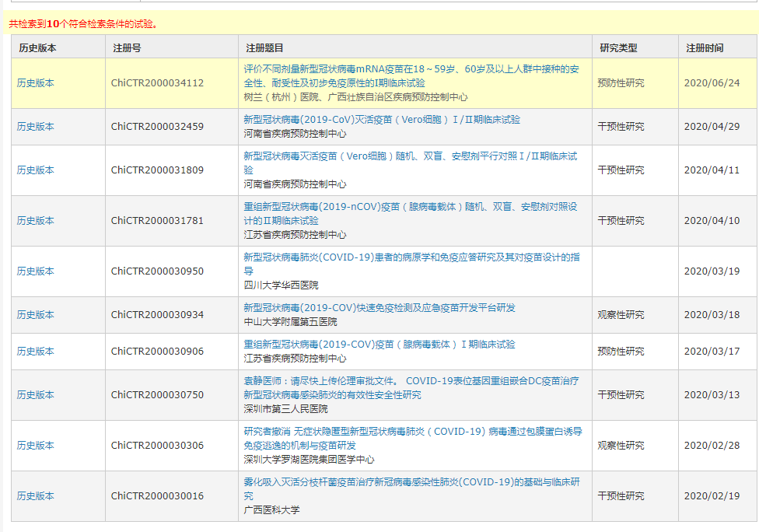Select registration number ChiCTR2000030934 cell
Viewport: 759px width, 532px height.
157,314
